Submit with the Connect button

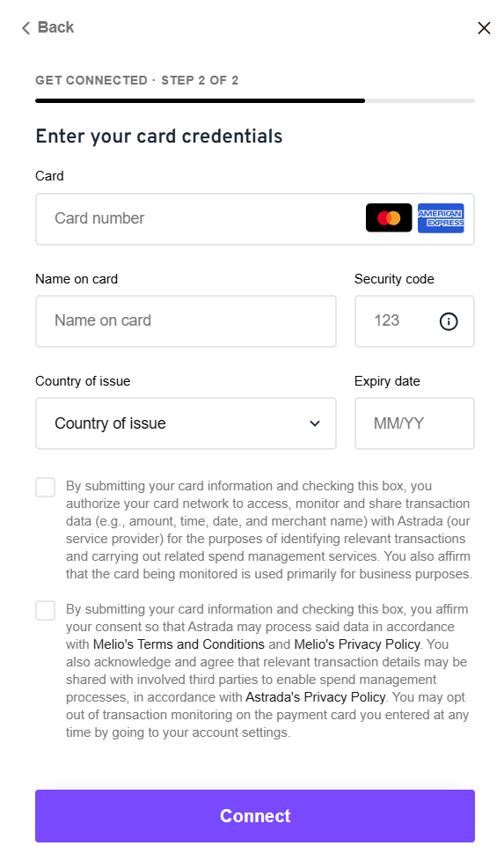click(x=254, y=816)
